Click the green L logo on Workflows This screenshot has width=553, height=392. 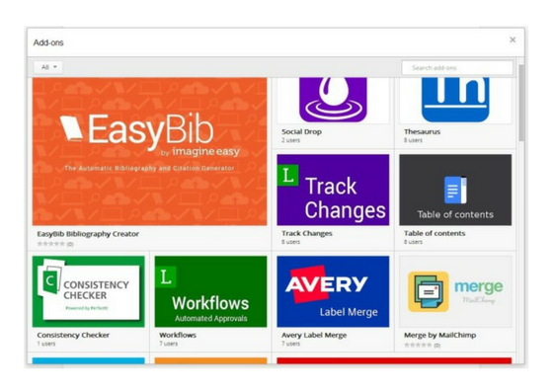click(166, 277)
